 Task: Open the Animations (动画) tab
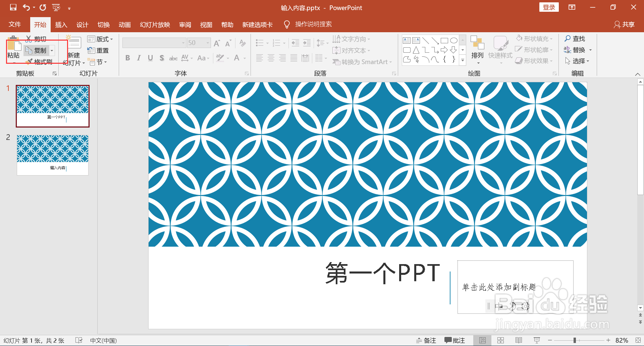point(124,24)
